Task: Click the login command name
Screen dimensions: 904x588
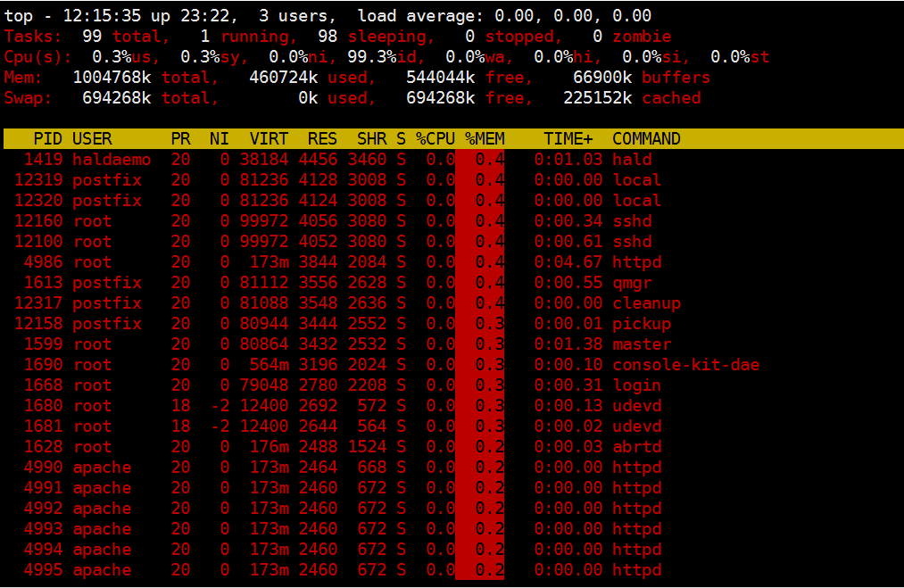Action: tap(636, 385)
